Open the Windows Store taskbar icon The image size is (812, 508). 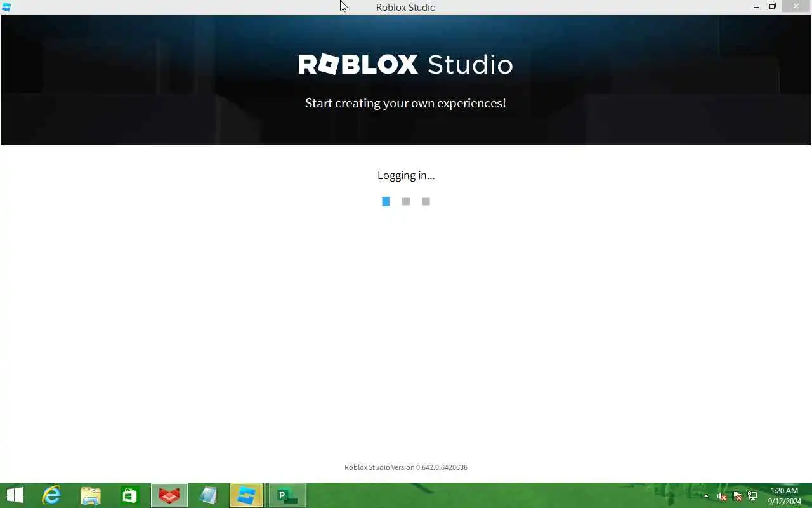(x=130, y=495)
